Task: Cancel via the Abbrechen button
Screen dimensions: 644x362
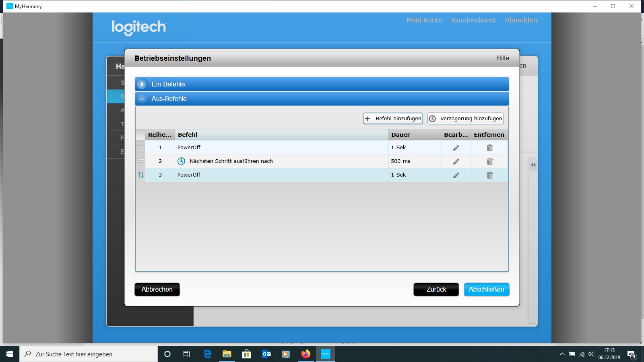Action: click(157, 290)
